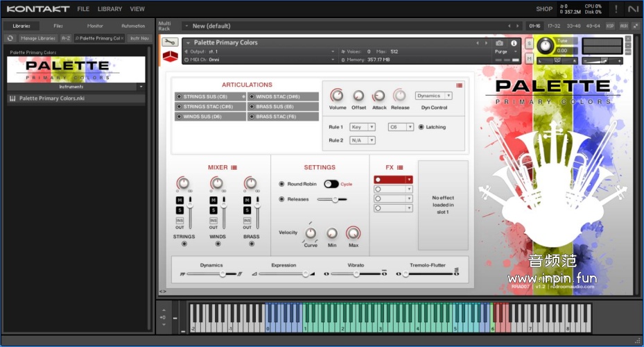The width and height of the screenshot is (644, 347).
Task: Click the SHOP link
Action: click(x=544, y=9)
